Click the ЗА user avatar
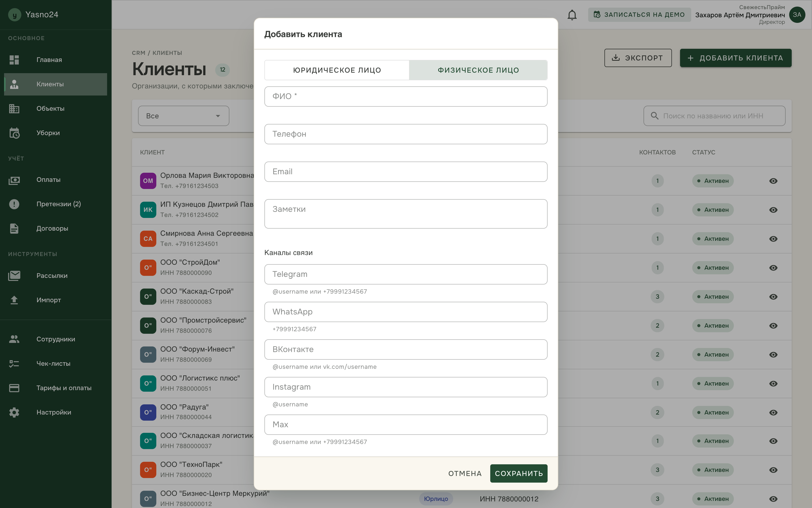Screen dimensions: 812x508 pos(797,15)
